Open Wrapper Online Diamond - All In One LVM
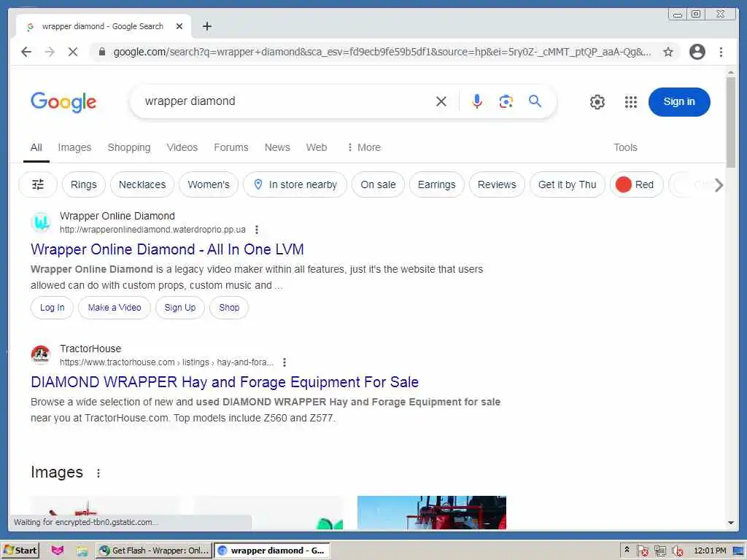747x560 pixels. click(167, 249)
